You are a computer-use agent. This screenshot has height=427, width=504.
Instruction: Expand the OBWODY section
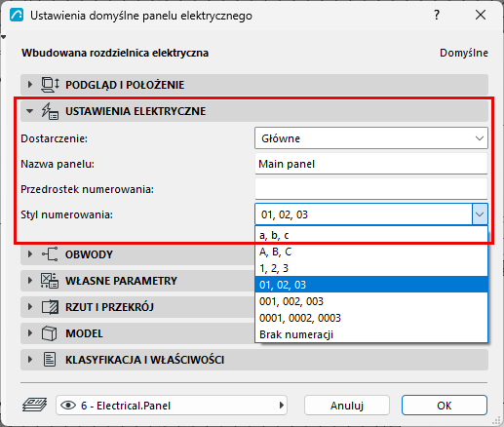coord(30,254)
